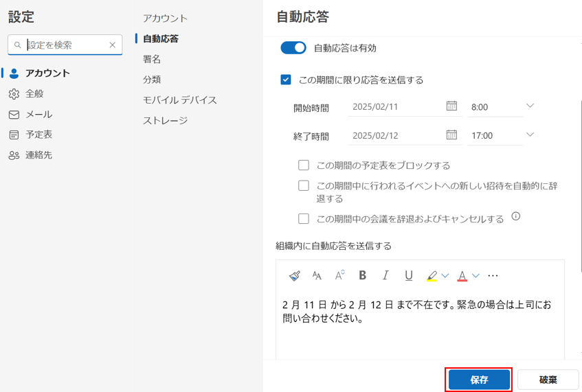Open font color dropdown arrow
The image size is (582, 392).
475,275
